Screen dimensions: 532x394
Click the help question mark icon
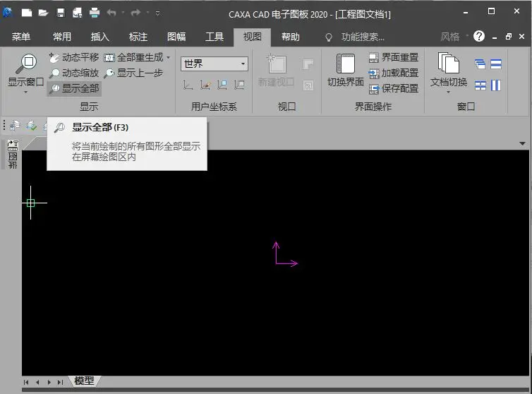[479, 36]
